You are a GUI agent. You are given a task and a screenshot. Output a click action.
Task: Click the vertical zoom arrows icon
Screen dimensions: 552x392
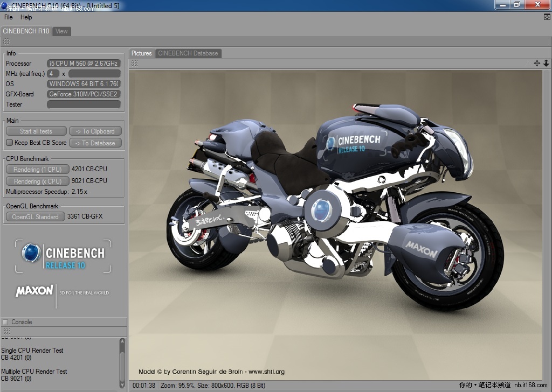point(546,64)
